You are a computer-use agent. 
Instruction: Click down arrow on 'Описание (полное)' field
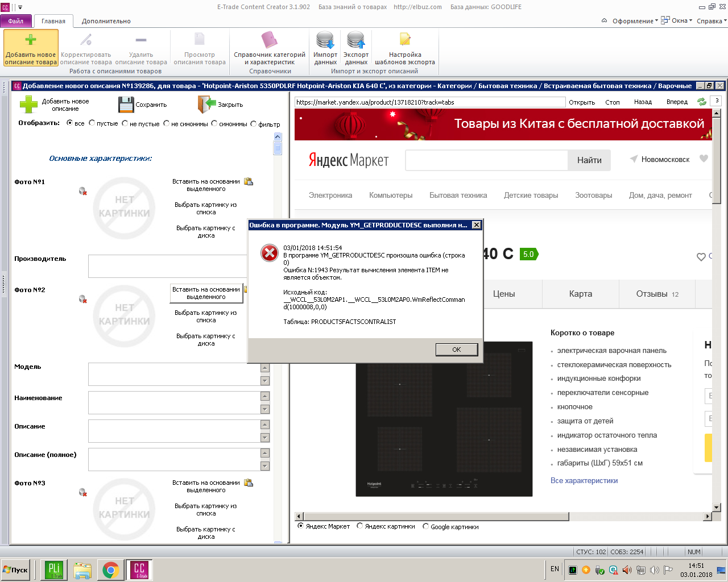[265, 466]
